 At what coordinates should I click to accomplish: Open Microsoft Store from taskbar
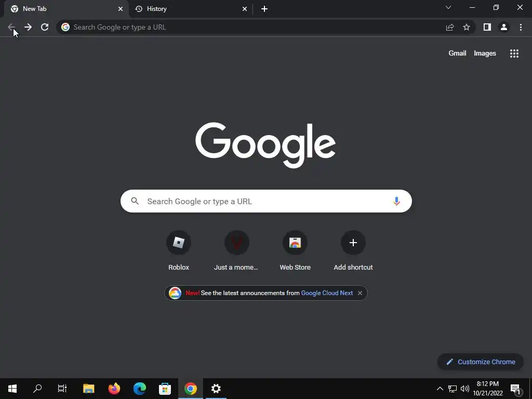click(165, 389)
